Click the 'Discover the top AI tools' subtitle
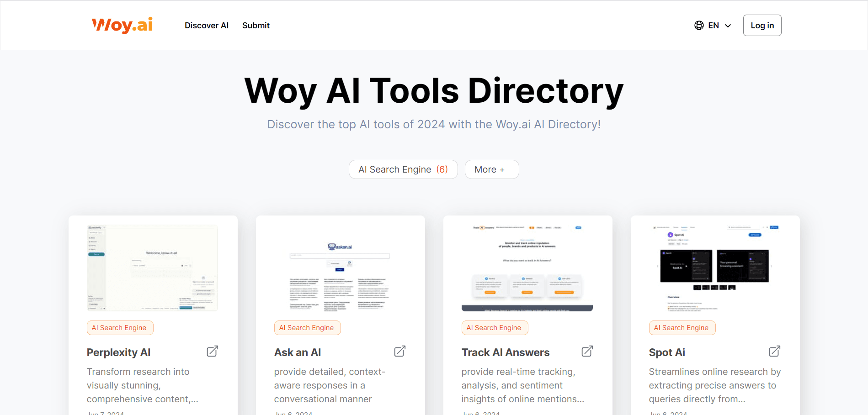The height and width of the screenshot is (415, 868). click(434, 124)
